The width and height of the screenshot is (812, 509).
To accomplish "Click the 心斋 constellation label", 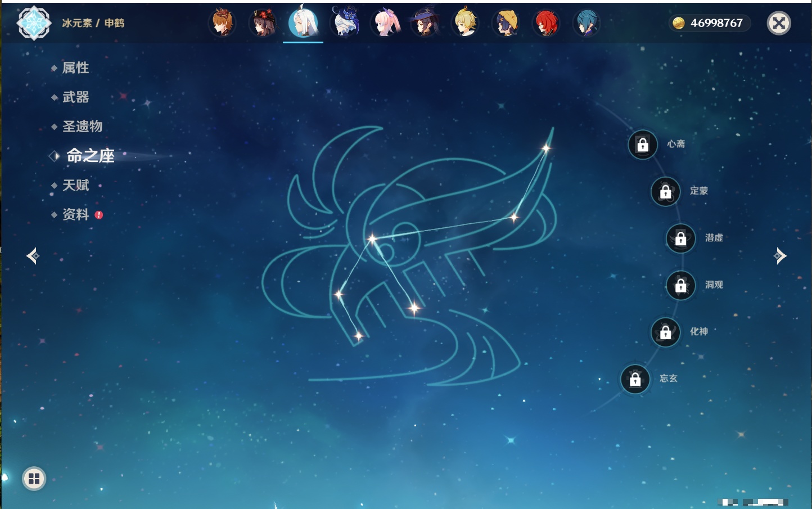I will pos(676,144).
